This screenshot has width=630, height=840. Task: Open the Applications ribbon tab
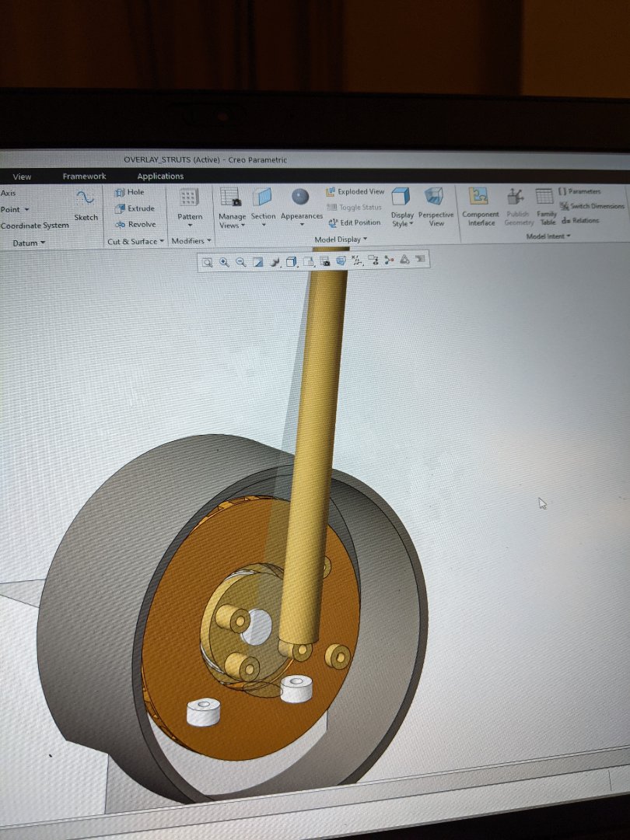pyautogui.click(x=160, y=177)
